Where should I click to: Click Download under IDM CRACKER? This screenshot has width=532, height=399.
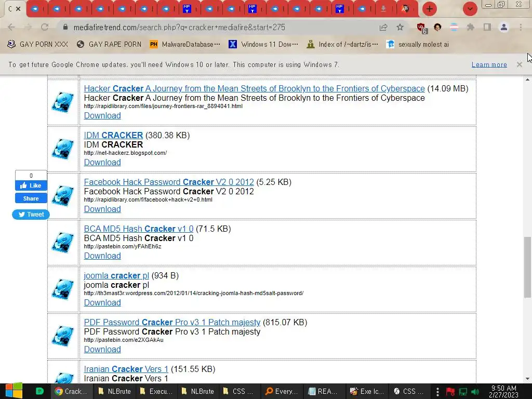[x=102, y=163]
